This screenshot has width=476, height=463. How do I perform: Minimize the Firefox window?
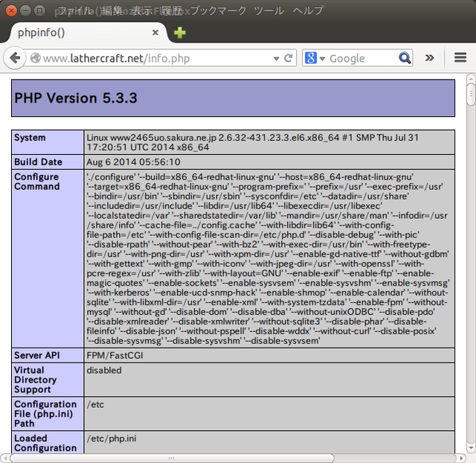pos(25,10)
